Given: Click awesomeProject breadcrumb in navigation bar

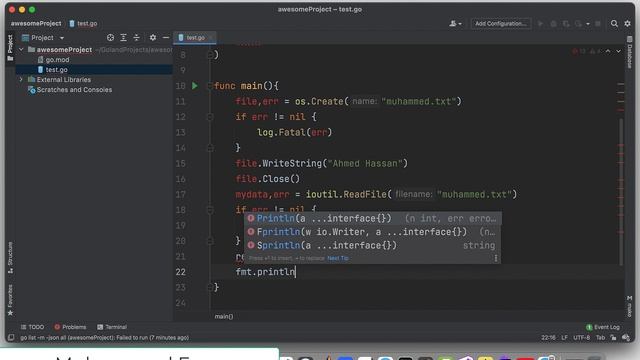Looking at the screenshot, I should click(x=36, y=24).
